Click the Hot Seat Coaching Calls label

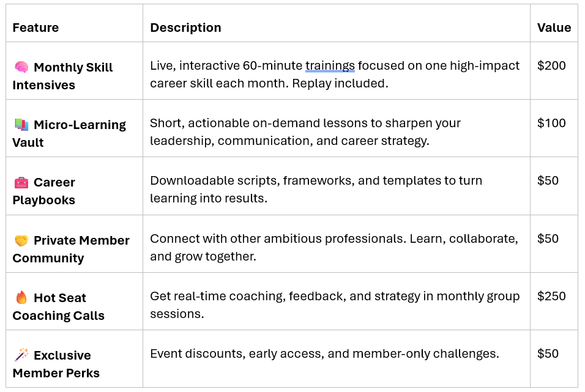[59, 307]
